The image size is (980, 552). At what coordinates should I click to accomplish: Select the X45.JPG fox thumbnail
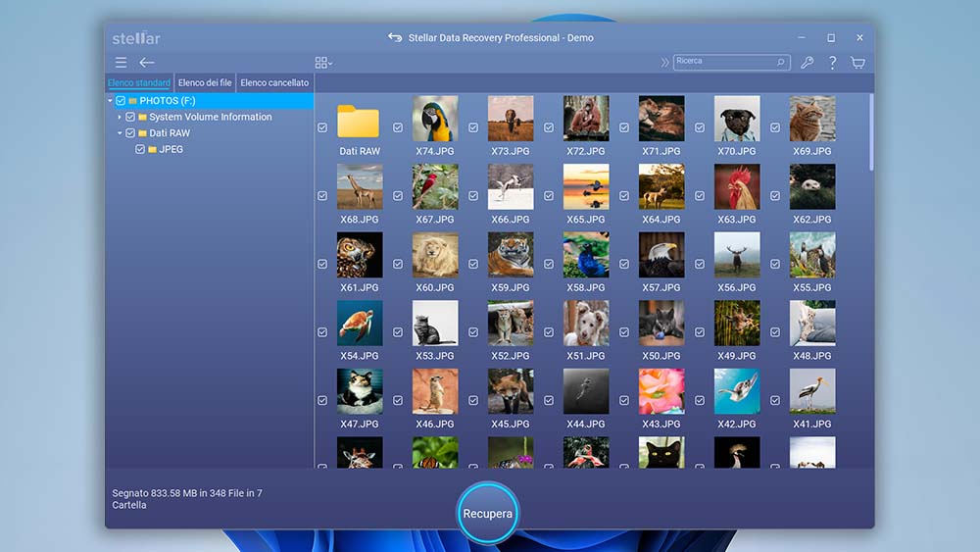(511, 391)
